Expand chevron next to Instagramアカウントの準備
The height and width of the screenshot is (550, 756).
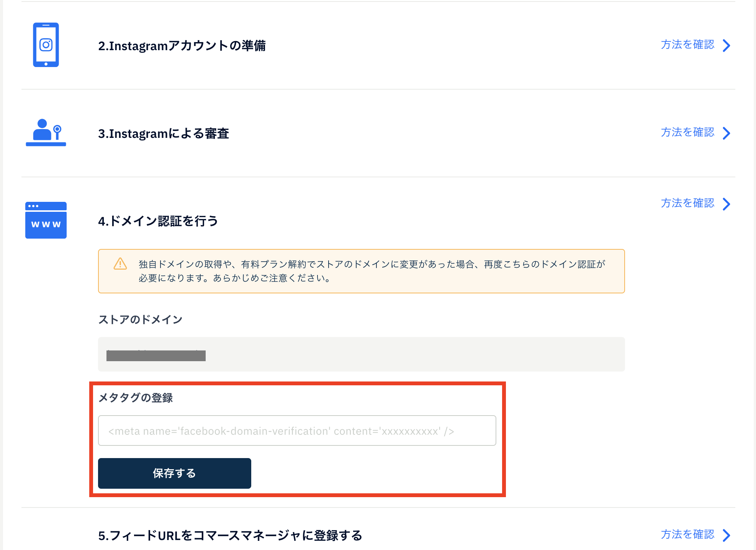click(727, 46)
